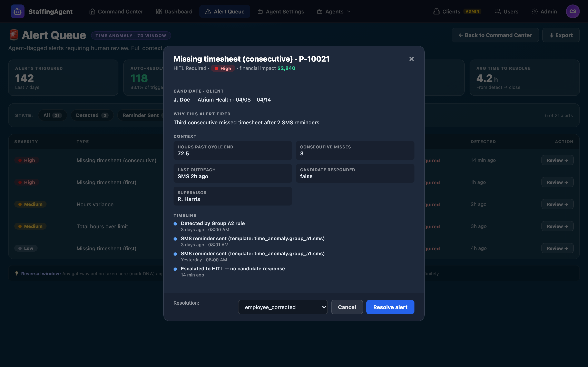Image resolution: width=588 pixels, height=367 pixels.
Task: Click the StaffingAgent robot logo
Action: (x=17, y=11)
